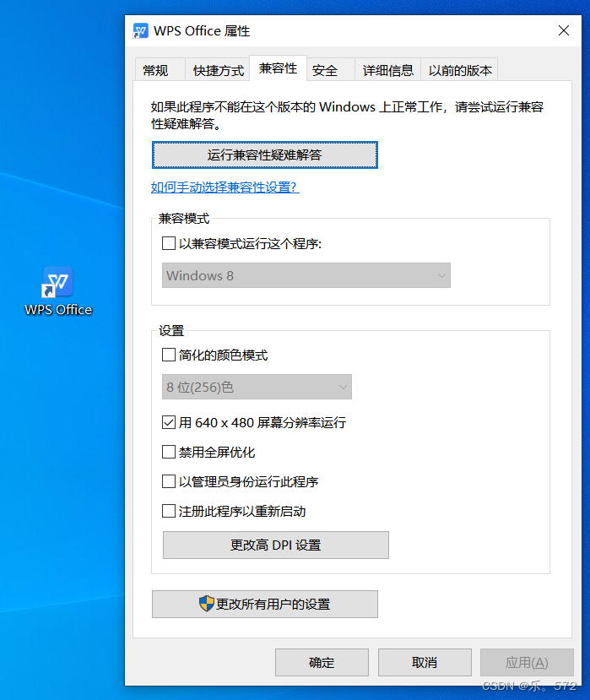Open the 详细信息 tab

[387, 70]
